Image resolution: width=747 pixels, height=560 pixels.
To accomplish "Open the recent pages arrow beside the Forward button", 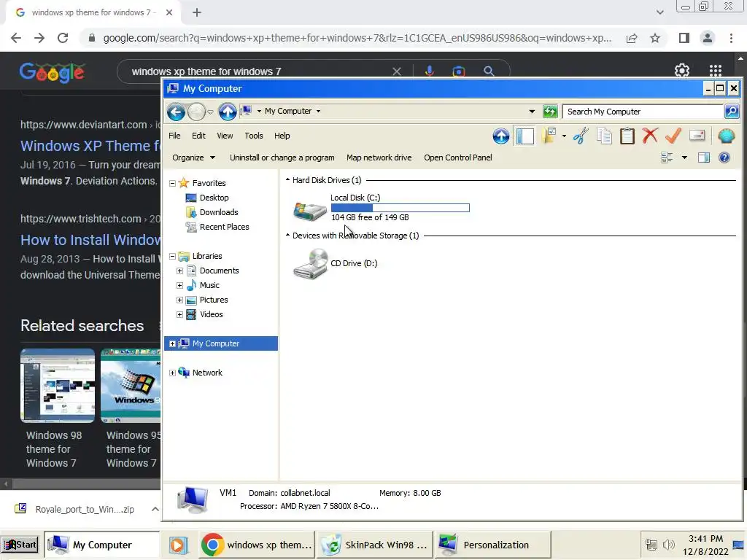I will pos(210,112).
